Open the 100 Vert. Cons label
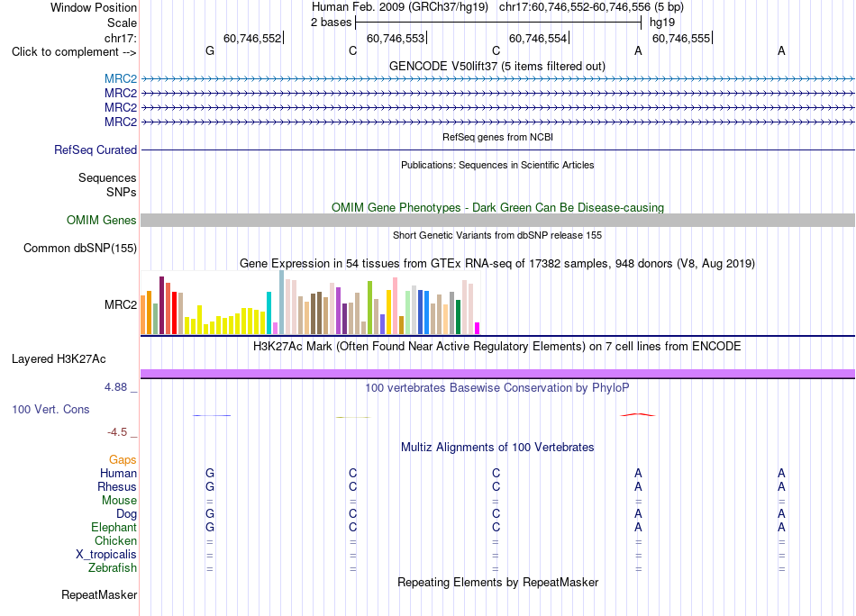Image resolution: width=856 pixels, height=616 pixels. 50,409
